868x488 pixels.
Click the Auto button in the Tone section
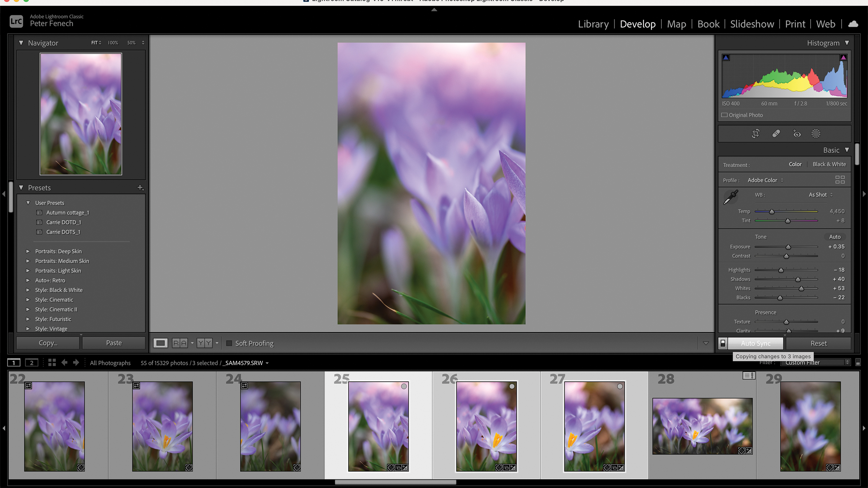click(835, 237)
